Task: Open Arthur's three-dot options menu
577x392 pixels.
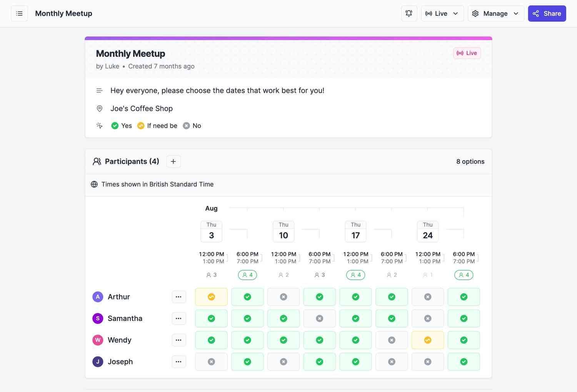Action: click(178, 297)
